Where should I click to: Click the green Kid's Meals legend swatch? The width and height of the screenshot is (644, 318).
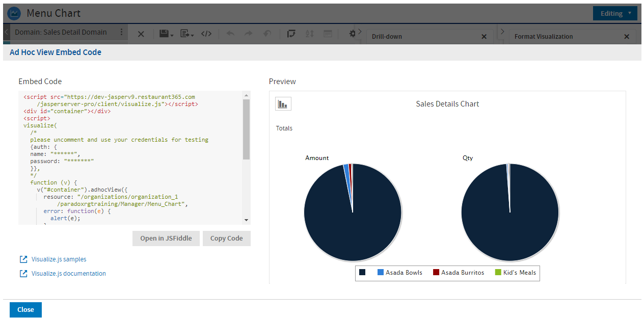click(498, 273)
